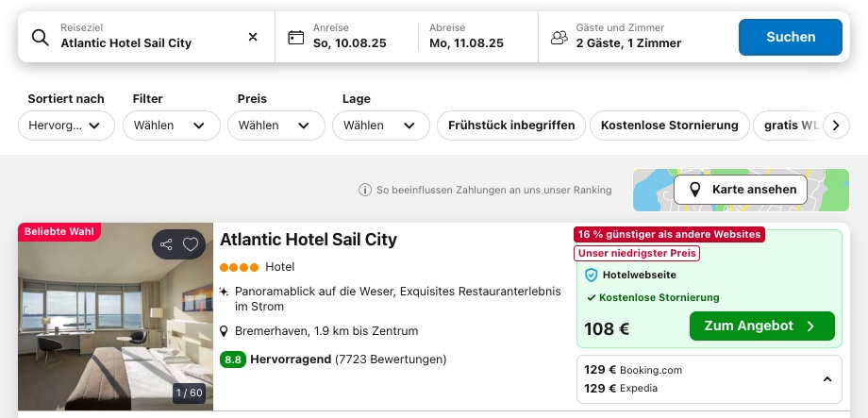Screen dimensions: 868x418
Task: Open the Filter dropdown
Action: click(171, 125)
